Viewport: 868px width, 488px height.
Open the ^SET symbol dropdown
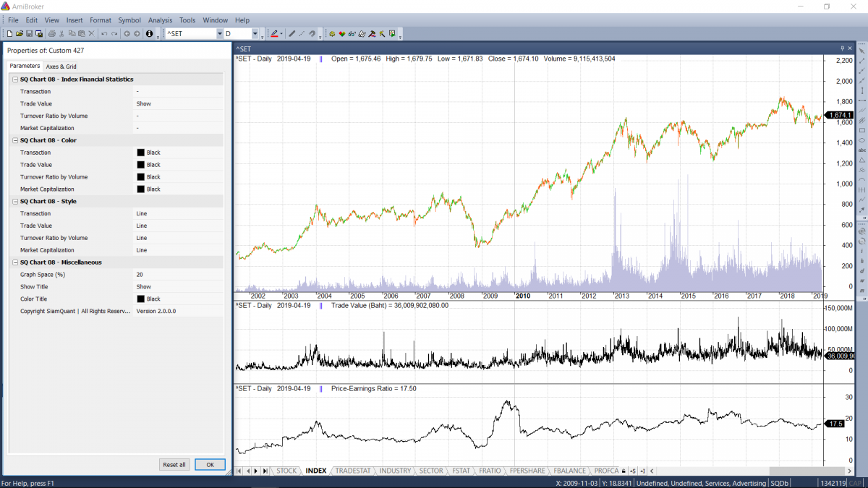(219, 34)
